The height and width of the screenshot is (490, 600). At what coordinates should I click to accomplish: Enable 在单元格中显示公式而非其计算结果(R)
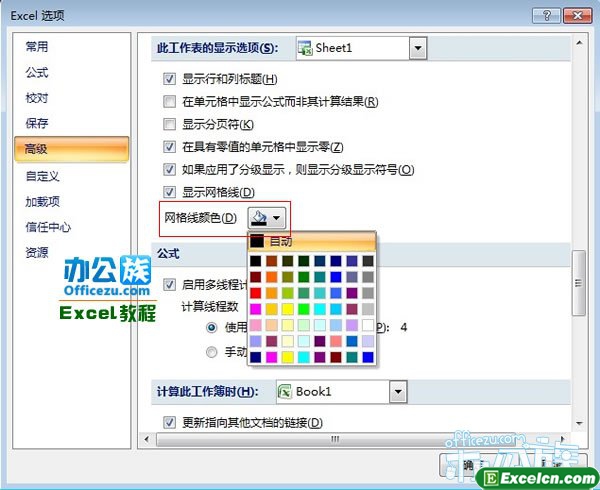coord(170,102)
